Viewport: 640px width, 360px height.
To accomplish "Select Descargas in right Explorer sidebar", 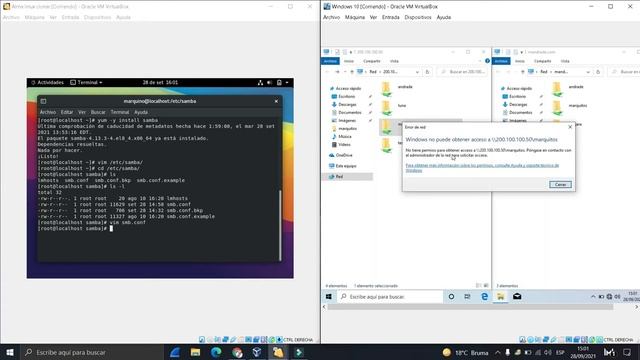I will pos(514,104).
